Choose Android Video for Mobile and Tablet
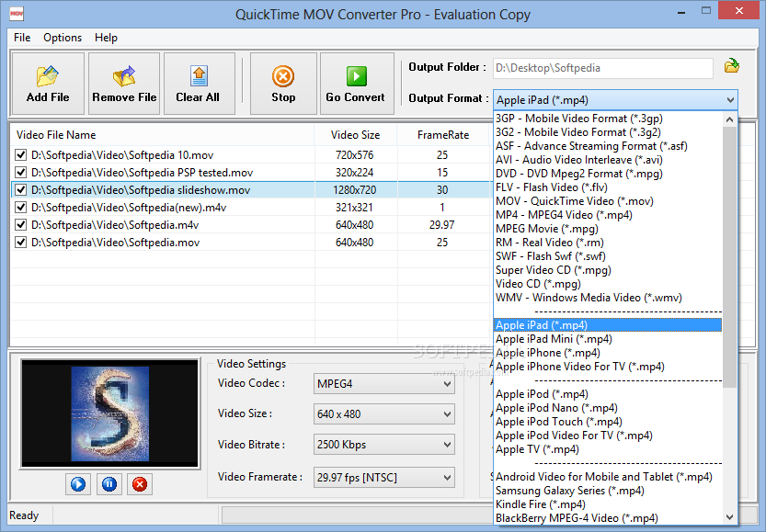766x532 pixels. tap(608, 477)
